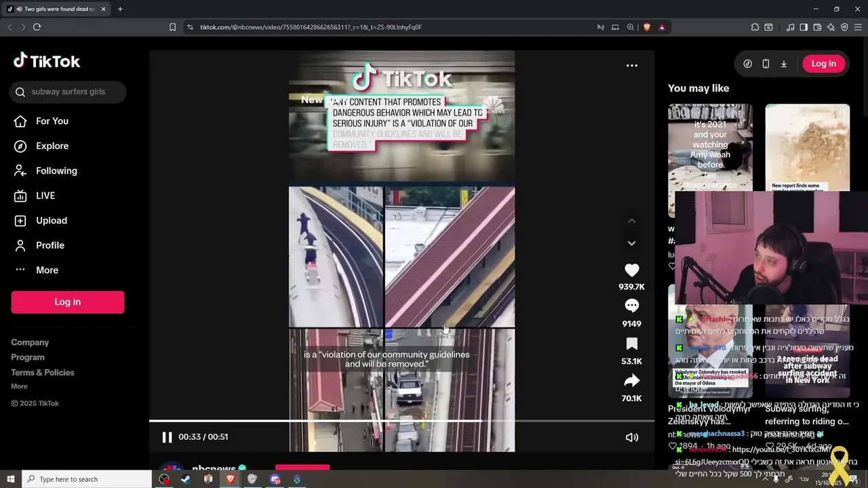
Task: Open the Windows Start menu
Action: (10, 479)
